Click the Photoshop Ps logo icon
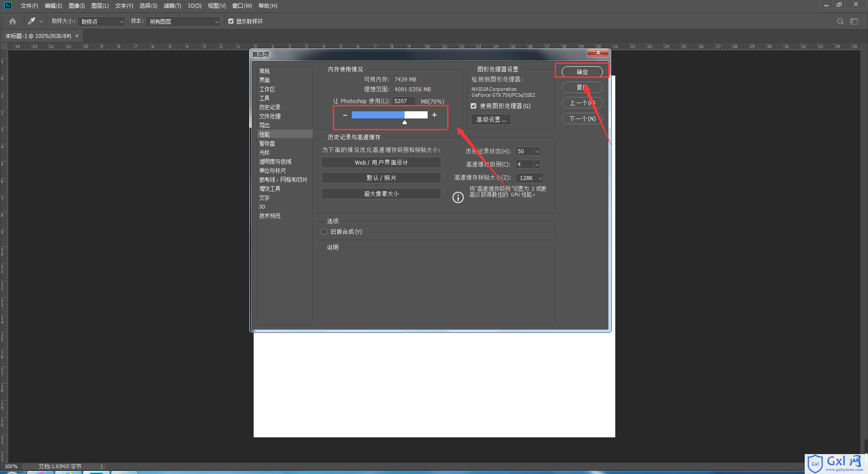Screen dimensions: 868x474 tap(8, 5)
